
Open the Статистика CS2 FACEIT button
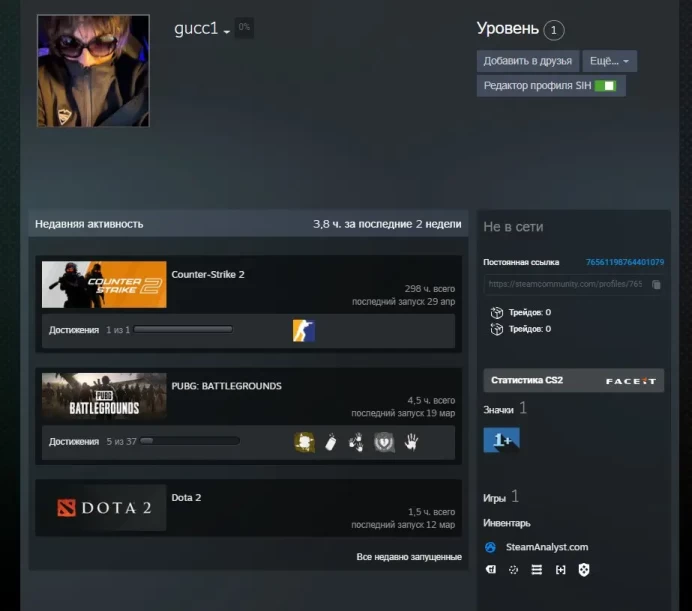(x=573, y=381)
